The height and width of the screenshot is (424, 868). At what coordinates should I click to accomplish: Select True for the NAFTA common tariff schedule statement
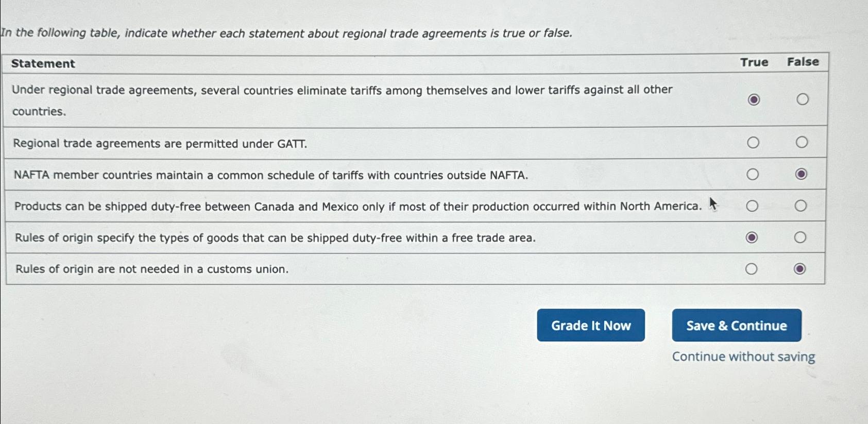pyautogui.click(x=753, y=175)
